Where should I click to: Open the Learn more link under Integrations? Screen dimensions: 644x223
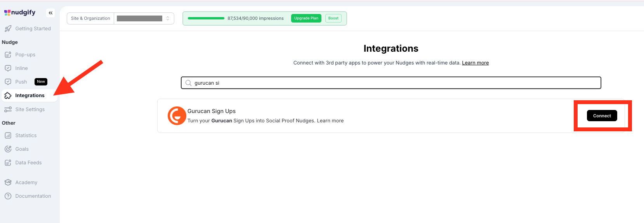pos(475,63)
